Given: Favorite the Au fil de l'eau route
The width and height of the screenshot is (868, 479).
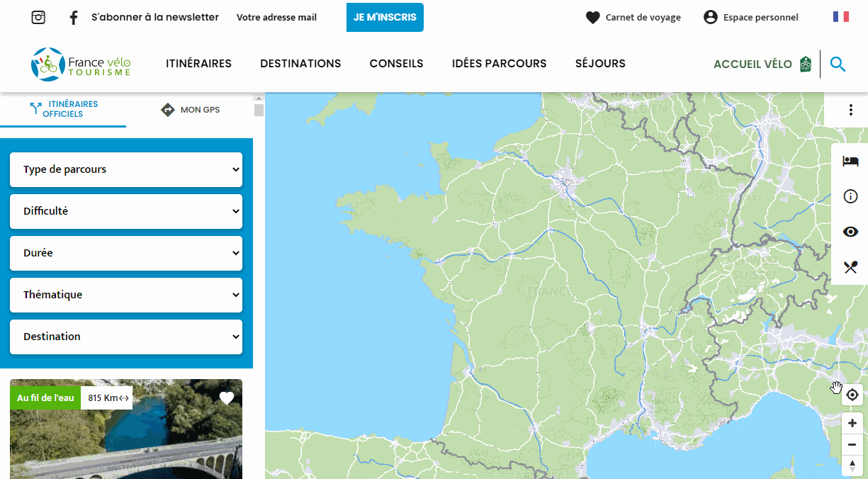Looking at the screenshot, I should pos(226,398).
